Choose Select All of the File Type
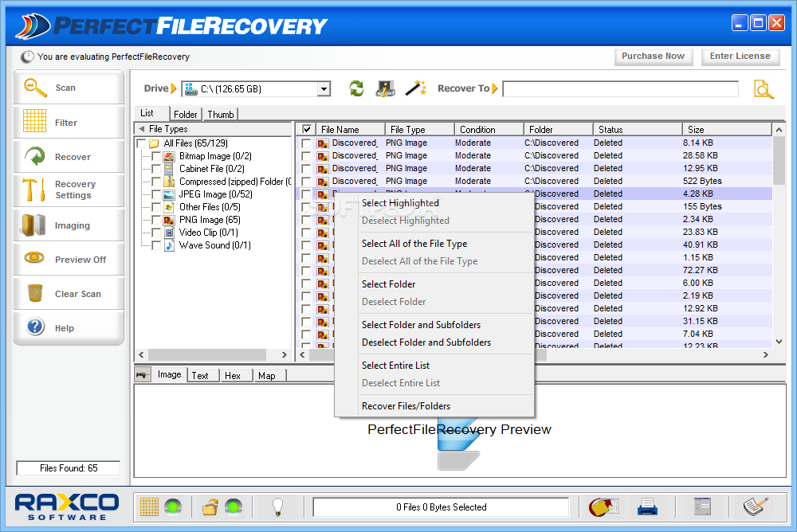Viewport: 797px width, 532px height. 414,244
